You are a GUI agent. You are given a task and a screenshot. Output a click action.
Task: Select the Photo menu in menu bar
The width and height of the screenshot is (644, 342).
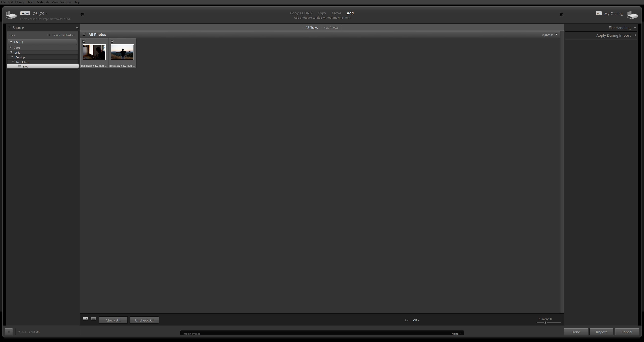[x=30, y=2]
